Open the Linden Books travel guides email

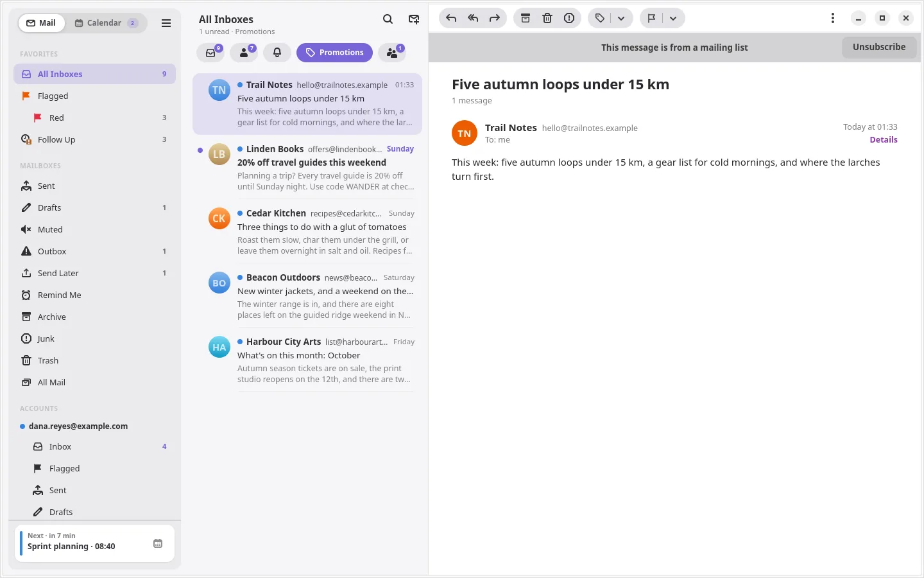pyautogui.click(x=307, y=167)
